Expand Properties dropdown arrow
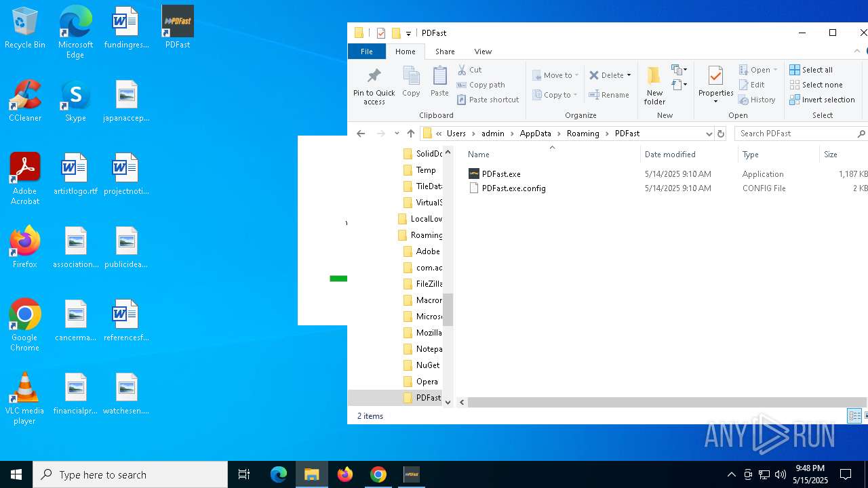This screenshot has width=868, height=488. click(x=715, y=102)
